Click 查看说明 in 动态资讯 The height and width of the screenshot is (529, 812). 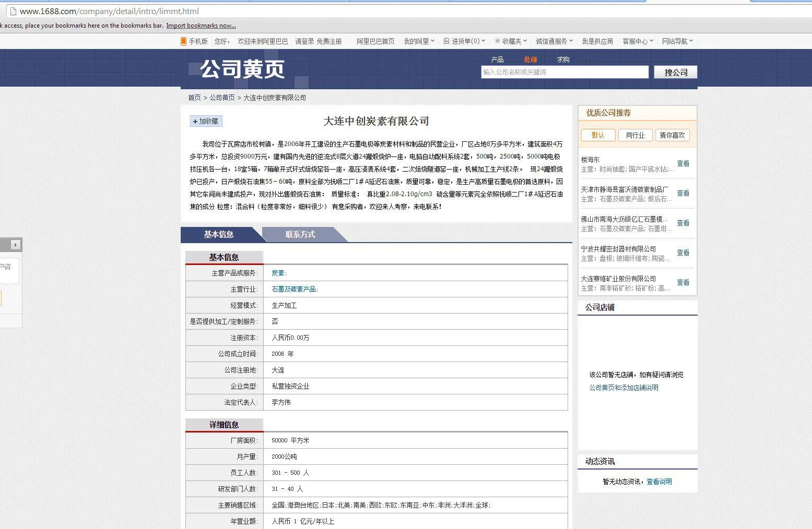pyautogui.click(x=659, y=482)
